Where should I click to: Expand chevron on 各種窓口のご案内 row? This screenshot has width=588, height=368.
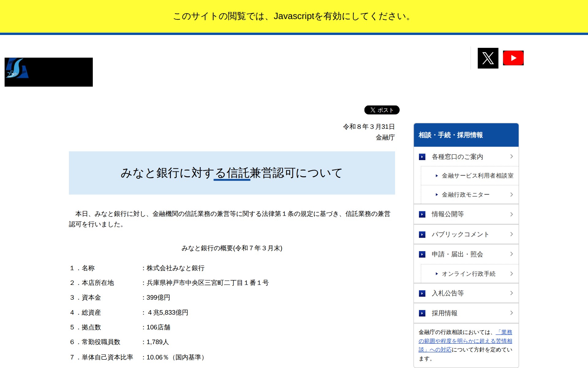tap(511, 156)
